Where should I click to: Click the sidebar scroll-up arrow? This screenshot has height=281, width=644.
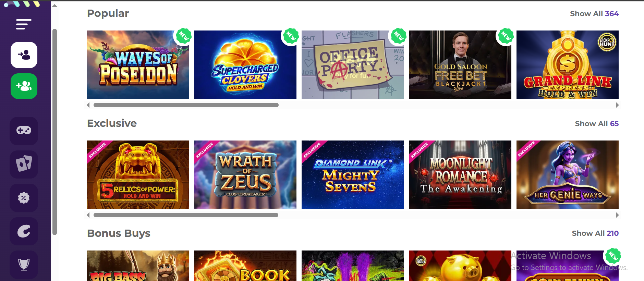54,5
